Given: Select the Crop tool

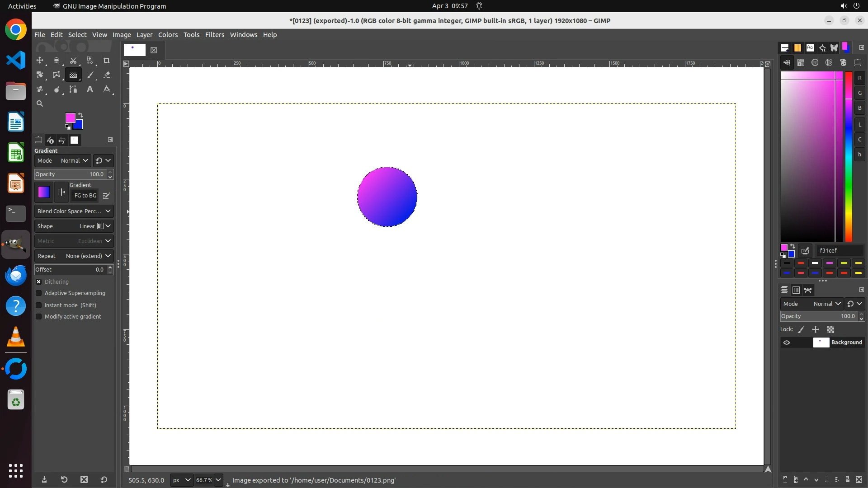Looking at the screenshot, I should [x=107, y=60].
